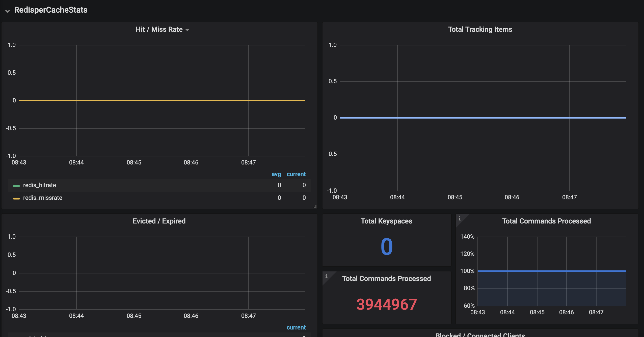Click the 3944967 commands processed value
This screenshot has width=644, height=337.
point(387,304)
